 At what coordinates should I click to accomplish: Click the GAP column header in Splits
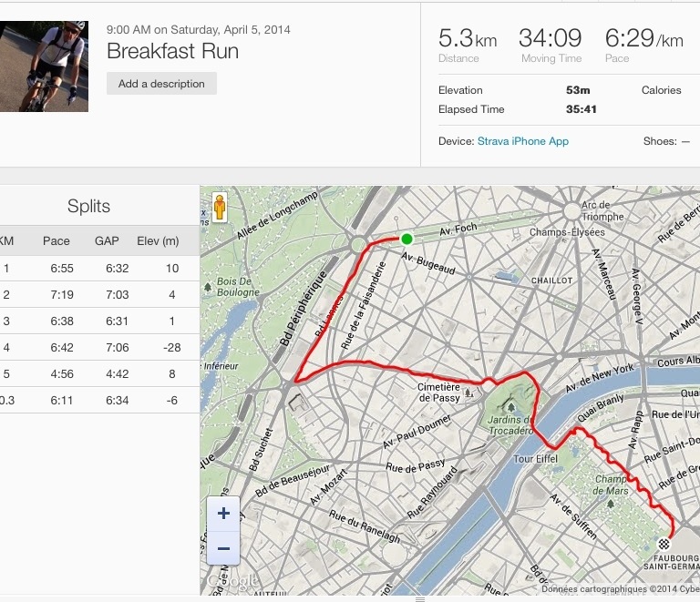(107, 241)
